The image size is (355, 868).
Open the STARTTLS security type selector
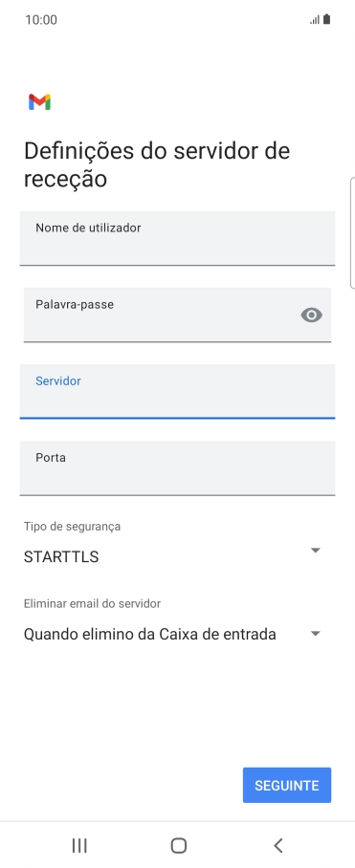click(173, 556)
